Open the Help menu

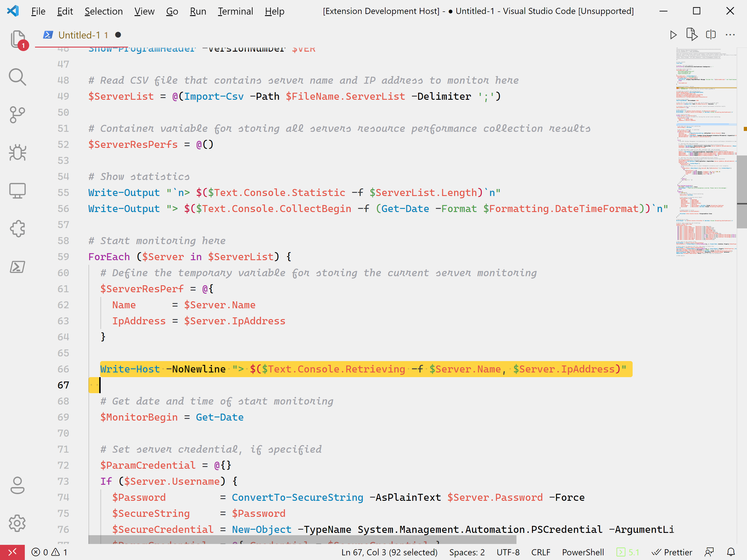[x=275, y=11]
